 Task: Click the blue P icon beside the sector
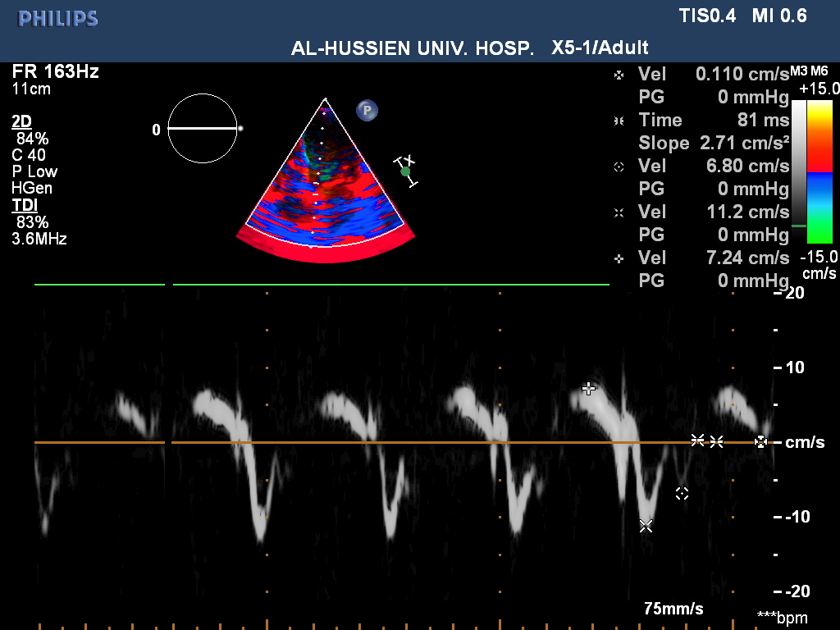[x=367, y=110]
